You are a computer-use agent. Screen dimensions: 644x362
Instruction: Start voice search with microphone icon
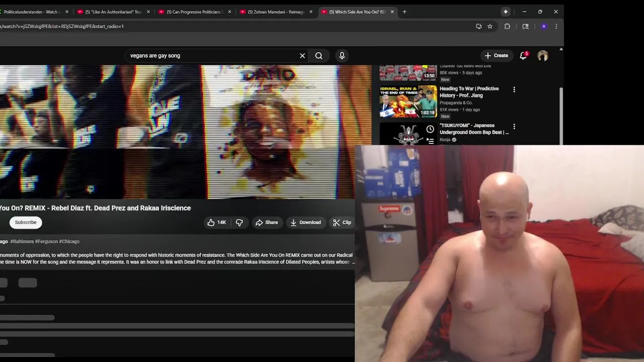pos(342,56)
